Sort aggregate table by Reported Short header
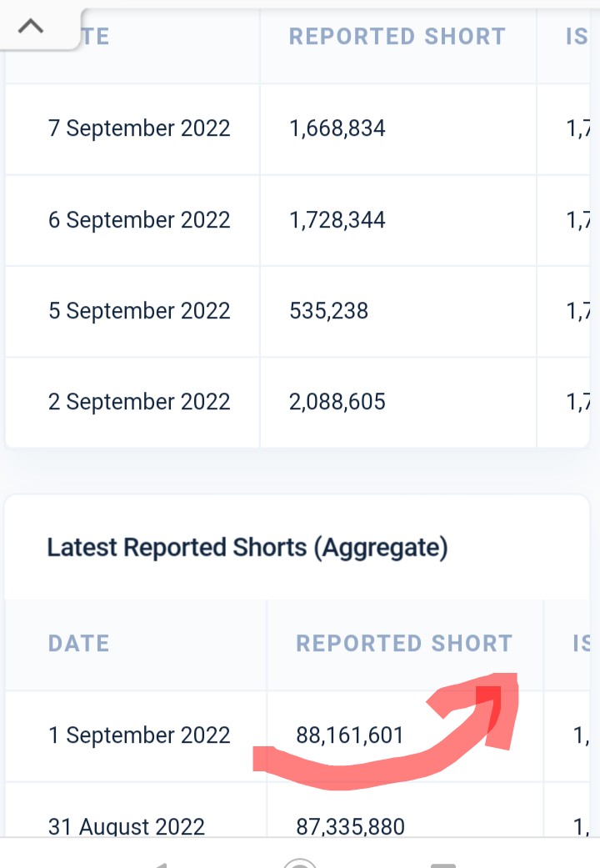The height and width of the screenshot is (868, 600). point(404,643)
